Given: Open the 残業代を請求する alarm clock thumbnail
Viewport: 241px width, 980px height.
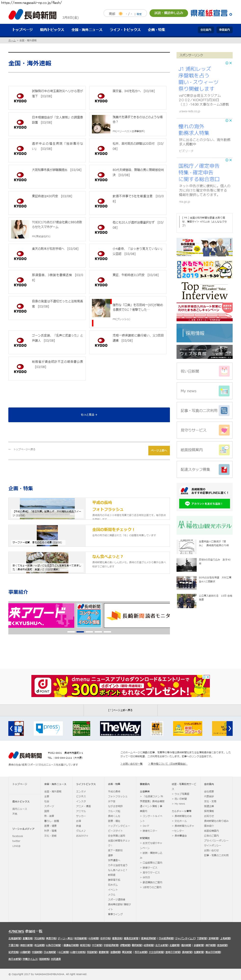Looking at the screenshot, I should point(101,124).
